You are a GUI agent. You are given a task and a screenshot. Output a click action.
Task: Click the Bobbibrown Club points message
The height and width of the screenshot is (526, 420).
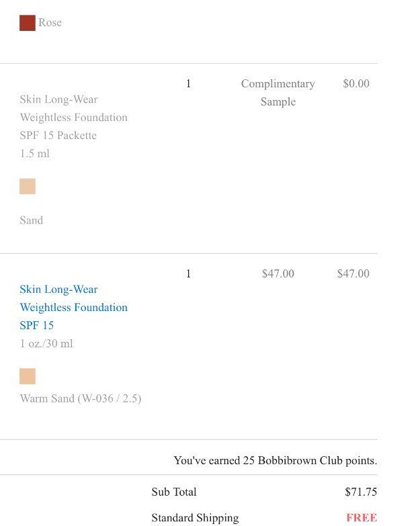(276, 461)
